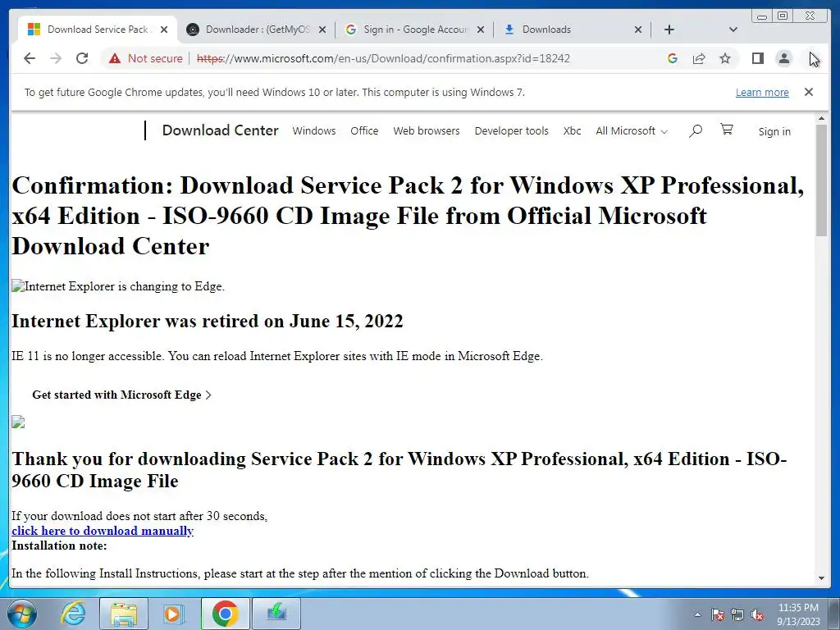The image size is (840, 630).
Task: Launch Internet Explorer from taskbar
Action: point(72,614)
